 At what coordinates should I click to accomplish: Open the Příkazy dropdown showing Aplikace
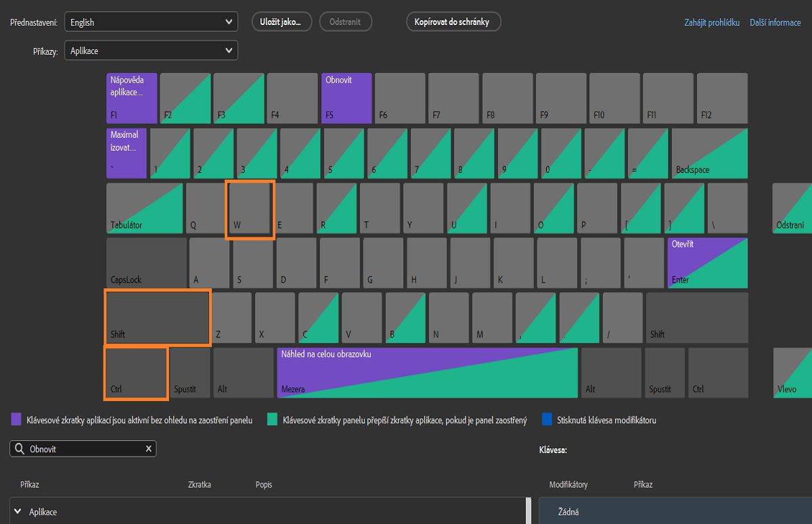click(x=151, y=51)
